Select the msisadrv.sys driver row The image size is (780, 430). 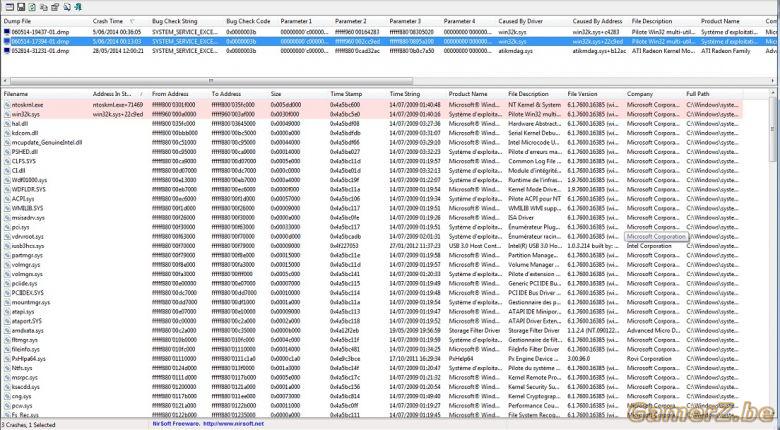coord(372,218)
